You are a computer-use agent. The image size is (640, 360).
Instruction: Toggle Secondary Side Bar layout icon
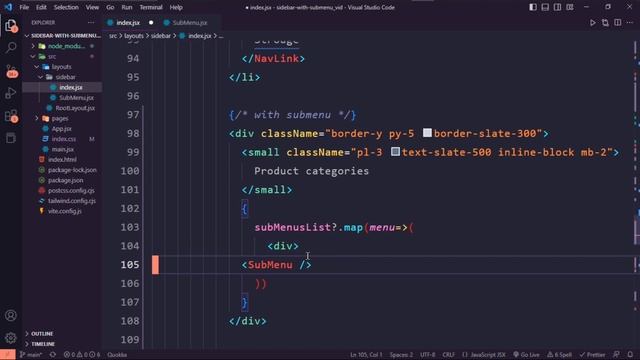tap(557, 7)
